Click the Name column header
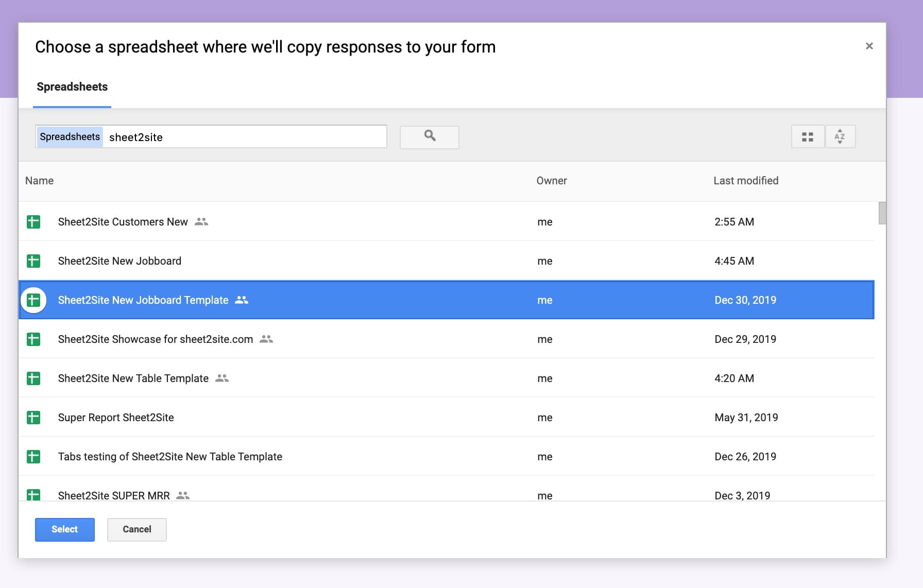923x588 pixels. (x=40, y=181)
